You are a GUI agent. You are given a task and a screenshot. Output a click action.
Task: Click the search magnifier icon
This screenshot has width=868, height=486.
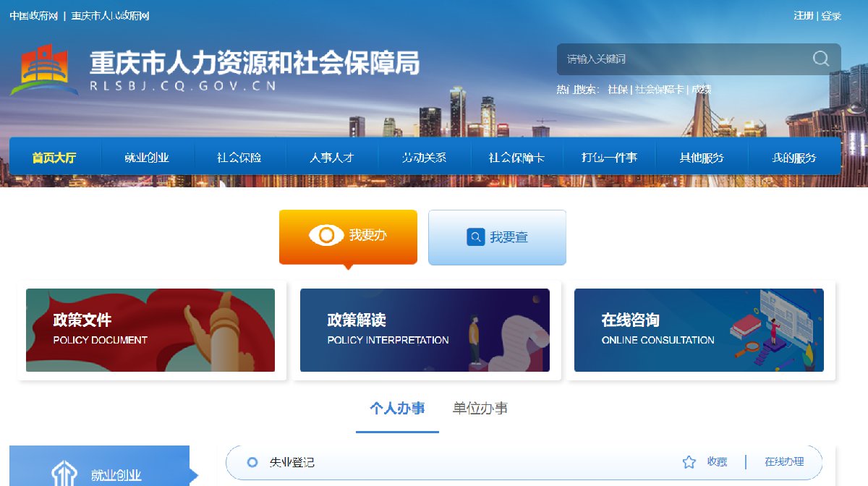tap(821, 59)
